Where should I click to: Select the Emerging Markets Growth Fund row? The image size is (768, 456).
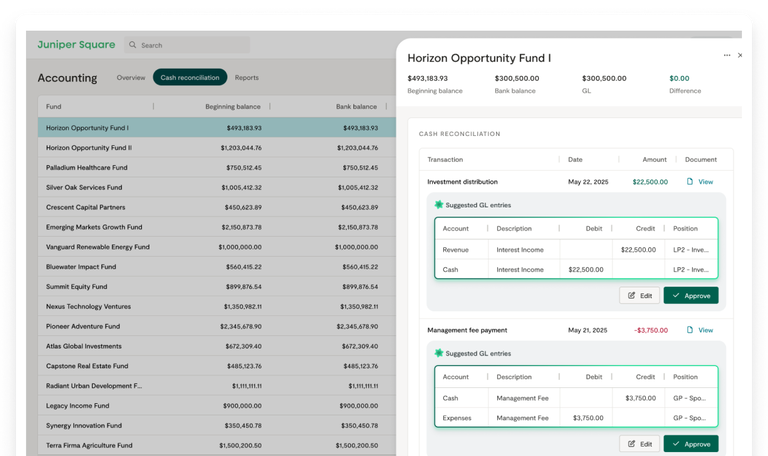pyautogui.click(x=216, y=227)
